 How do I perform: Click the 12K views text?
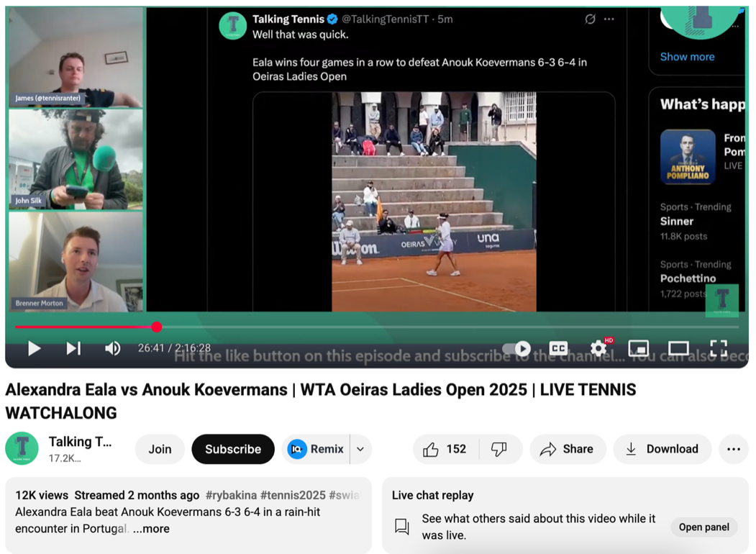[42, 495]
